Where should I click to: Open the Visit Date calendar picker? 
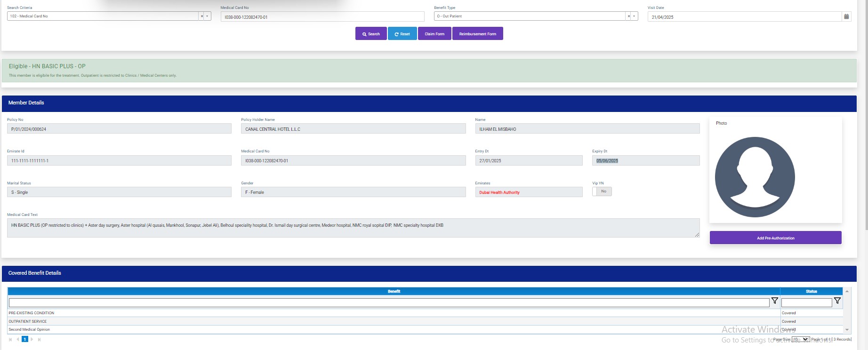[846, 16]
